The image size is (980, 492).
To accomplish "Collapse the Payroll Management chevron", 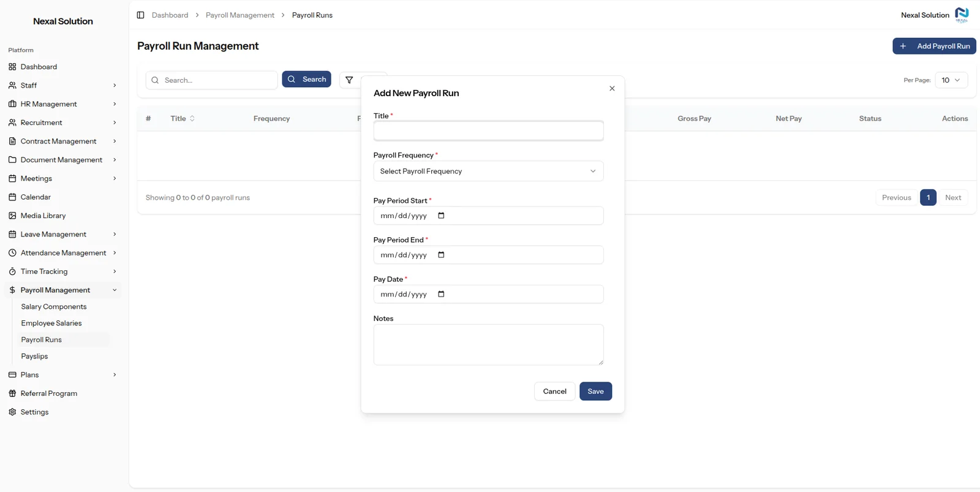I will click(x=115, y=290).
